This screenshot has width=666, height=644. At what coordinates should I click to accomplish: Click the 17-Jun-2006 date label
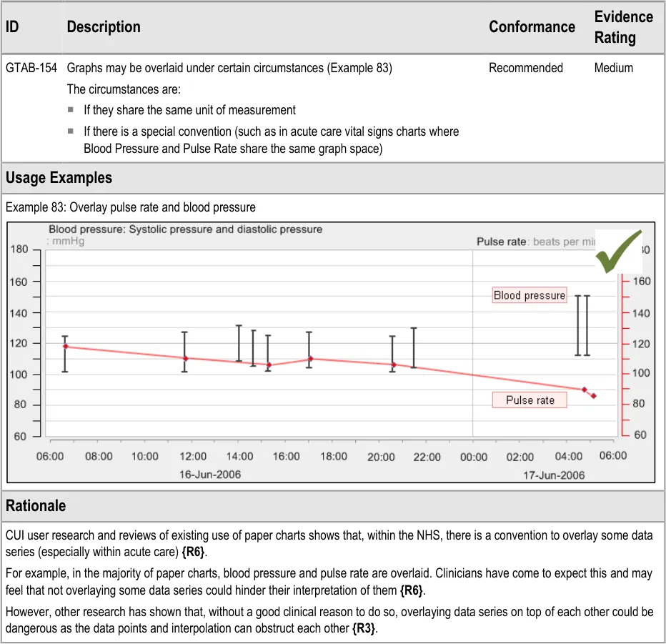552,475
